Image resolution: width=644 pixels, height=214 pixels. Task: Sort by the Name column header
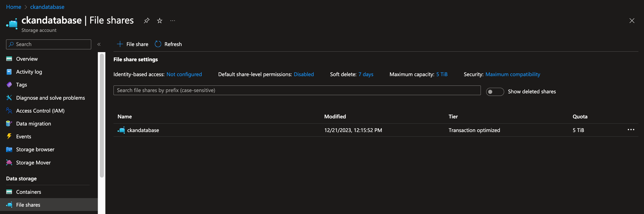(125, 116)
